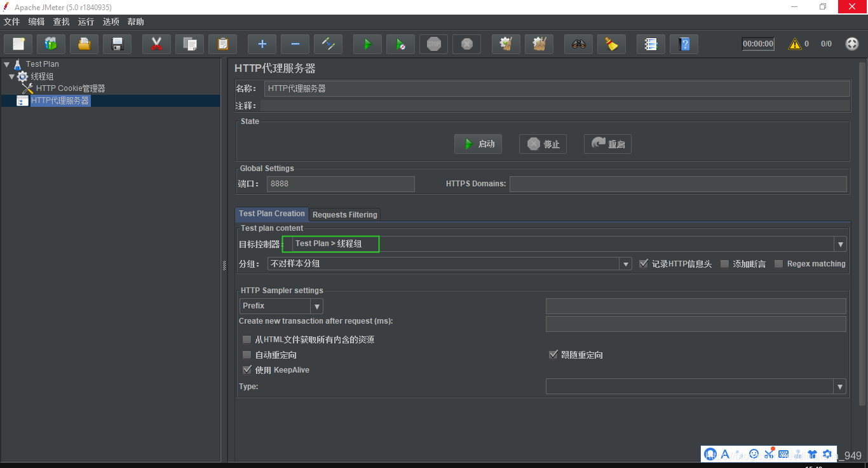Viewport: 868px width, 468px height.
Task: Uncheck 记录HTTP信息头 checkbox
Action: (644, 263)
